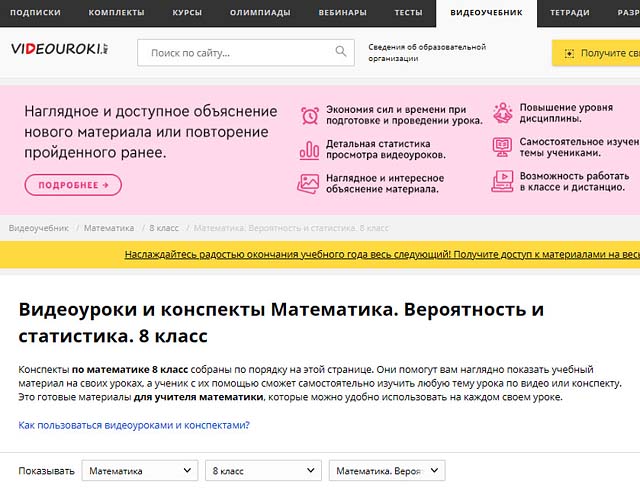Select the Видеоучебник tab
The image size is (640, 488).
tap(486, 13)
